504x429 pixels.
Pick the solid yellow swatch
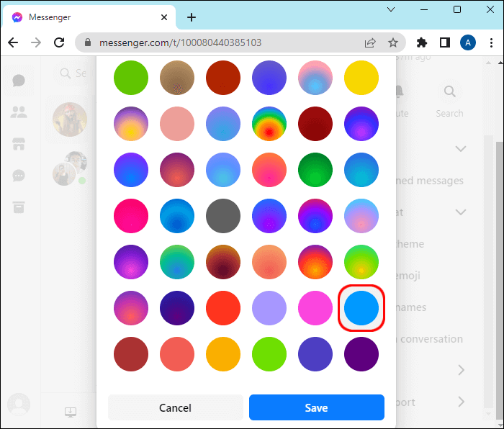pyautogui.click(x=361, y=78)
